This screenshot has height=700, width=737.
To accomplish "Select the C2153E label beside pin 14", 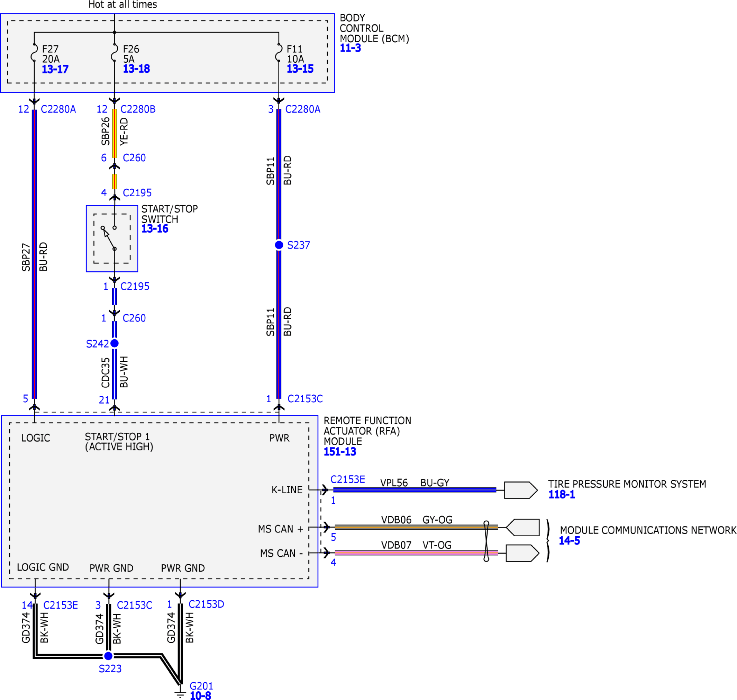I will 61,605.
